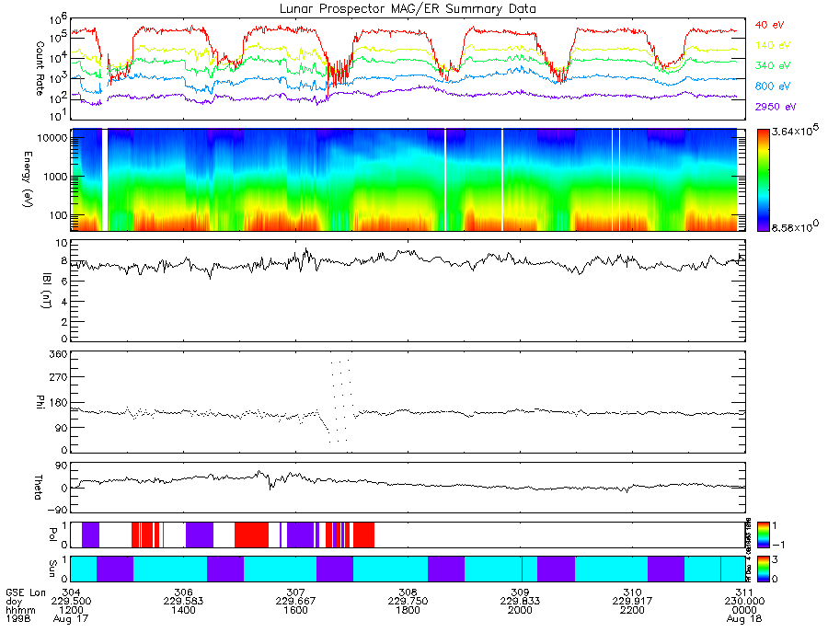The height and width of the screenshot is (644, 828).
Task: Select the yellow "140 eV" legend label
Action: [x=772, y=45]
